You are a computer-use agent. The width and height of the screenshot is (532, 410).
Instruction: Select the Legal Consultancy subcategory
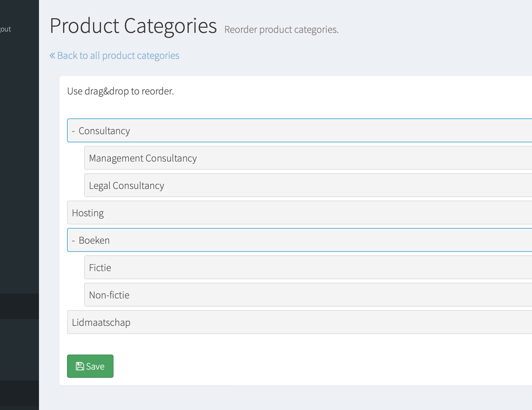pos(127,185)
